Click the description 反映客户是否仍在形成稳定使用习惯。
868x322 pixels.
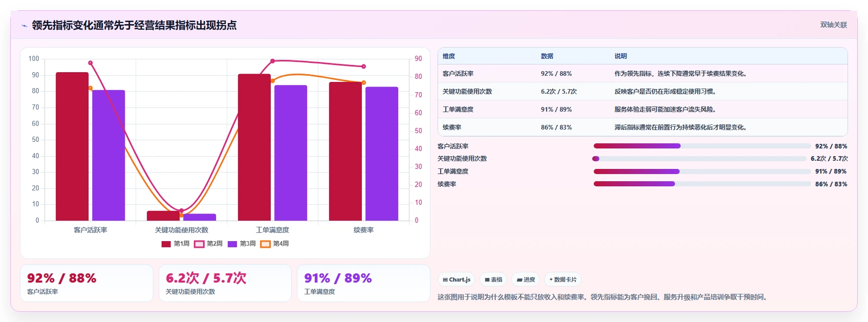click(x=666, y=92)
